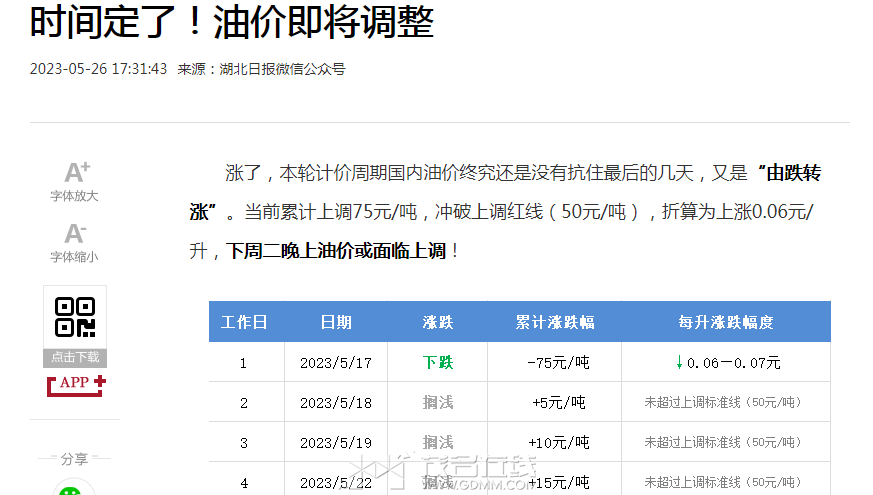This screenshot has height=495, width=873.
Task: Click the 分享 section label
Action: tap(74, 459)
